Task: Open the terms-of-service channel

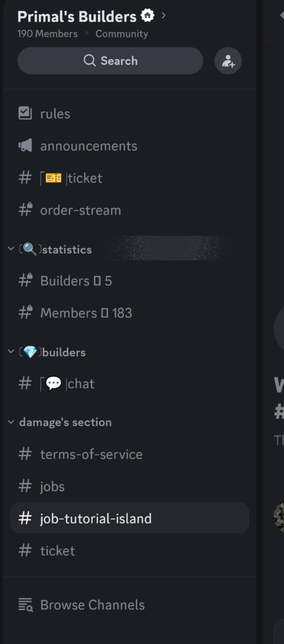Action: pos(129,454)
